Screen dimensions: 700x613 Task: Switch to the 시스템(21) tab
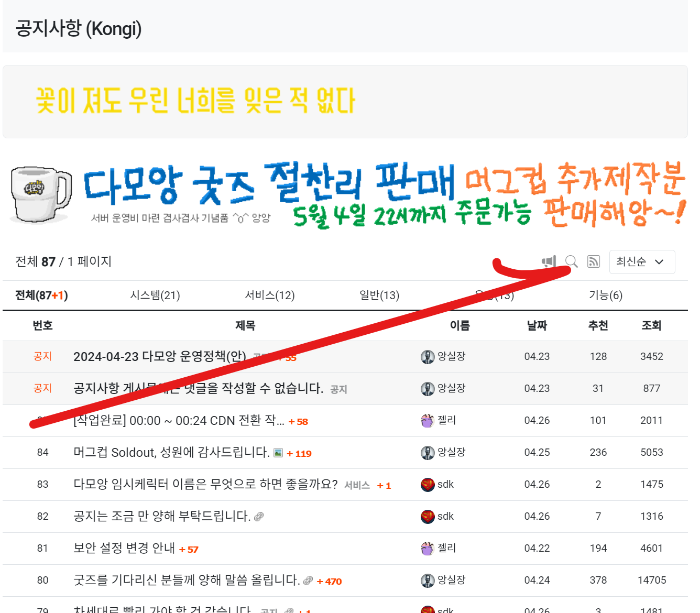(155, 295)
